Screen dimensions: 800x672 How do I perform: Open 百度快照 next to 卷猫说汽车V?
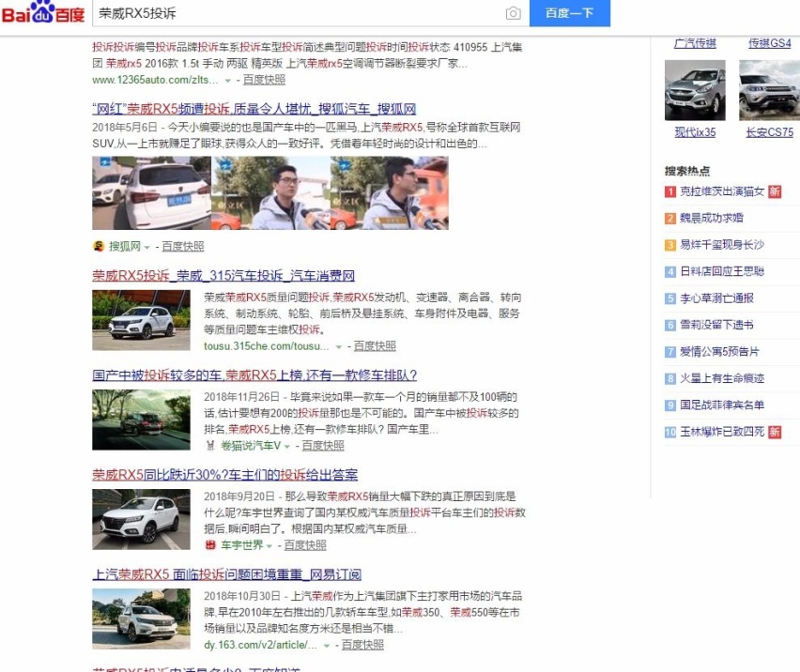[323, 446]
